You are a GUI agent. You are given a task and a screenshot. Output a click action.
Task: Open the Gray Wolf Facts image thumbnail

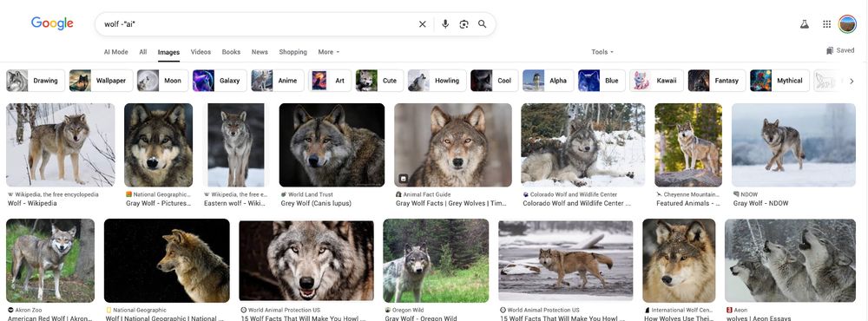point(453,145)
